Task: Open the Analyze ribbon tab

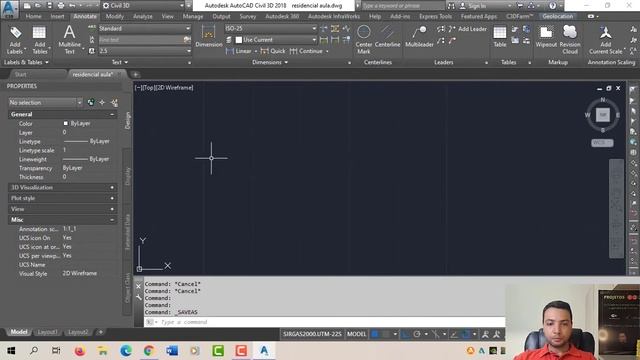Action: (142, 16)
